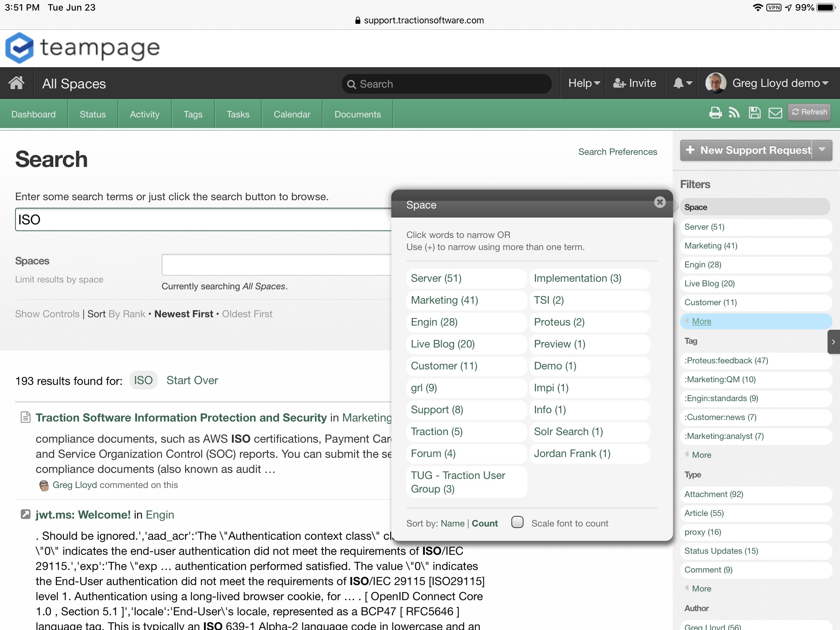Open the Documents tab
This screenshot has height=630, width=840.
coord(357,114)
